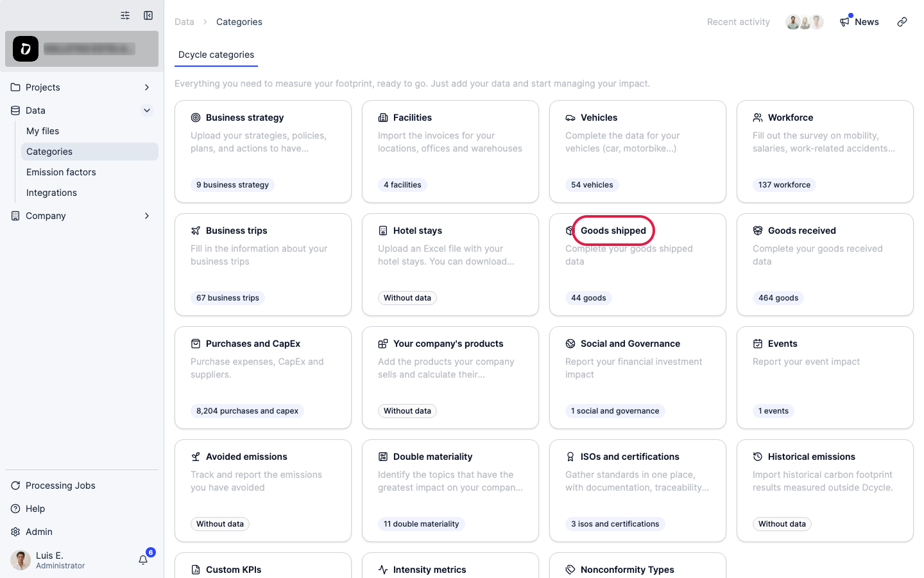Screen dimensions: 924x578
Task: Click the Social and Governance icon
Action: pos(570,344)
